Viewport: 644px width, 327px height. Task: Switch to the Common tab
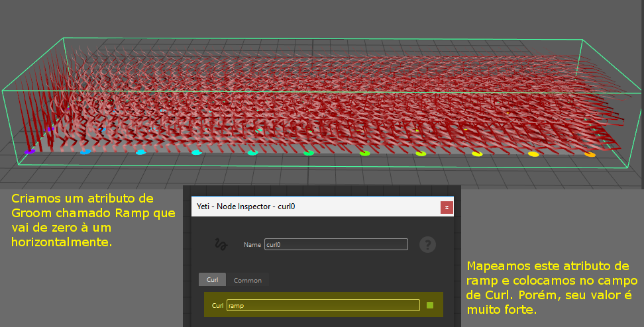click(247, 280)
